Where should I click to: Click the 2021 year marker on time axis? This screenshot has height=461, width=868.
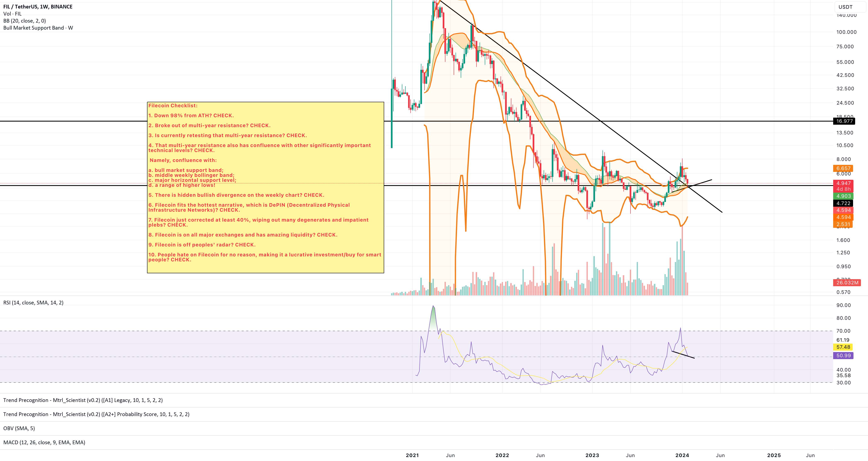point(412,456)
